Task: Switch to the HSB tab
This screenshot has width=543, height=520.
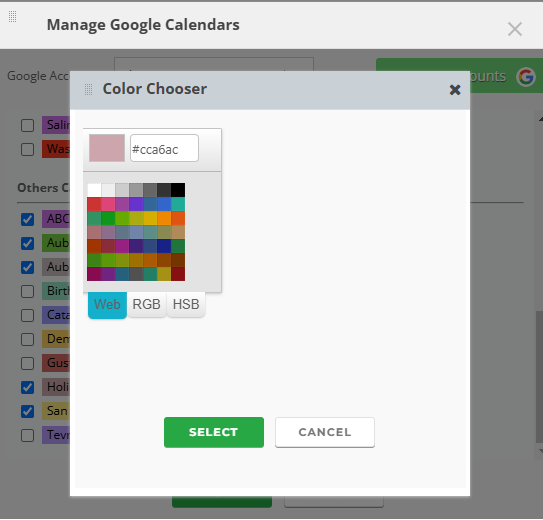Action: tap(186, 304)
